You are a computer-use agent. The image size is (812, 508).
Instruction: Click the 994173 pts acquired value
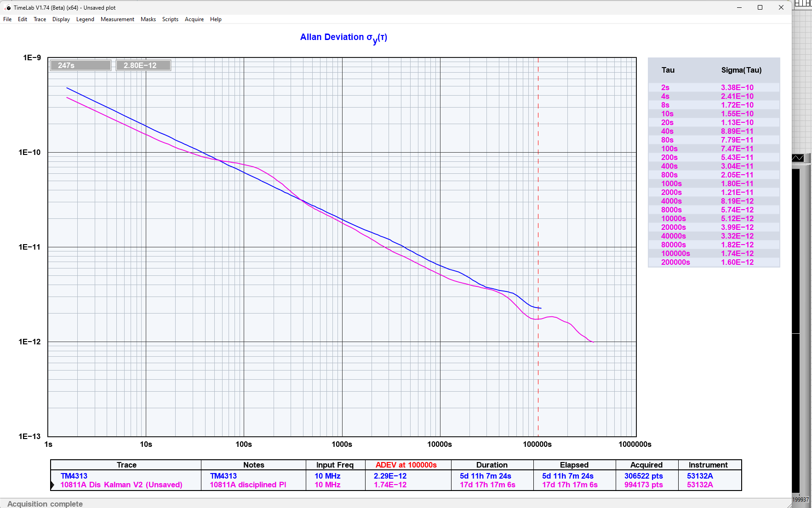pyautogui.click(x=644, y=485)
